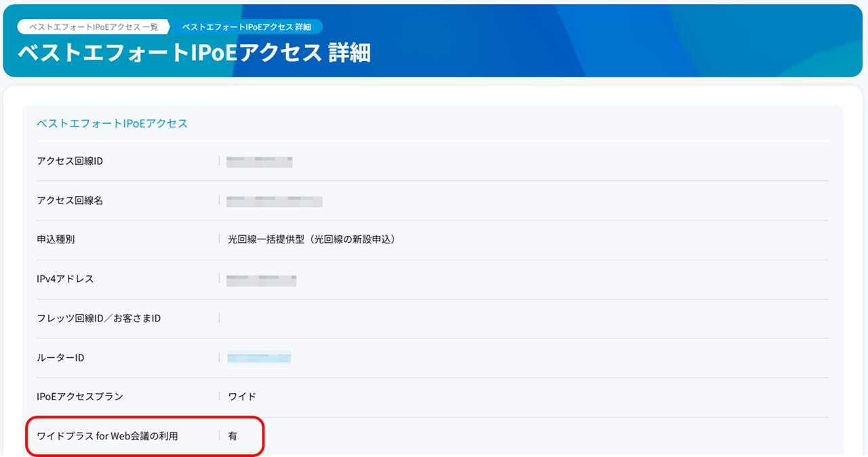Click the ベストエフォートIPoEアクセス section heading
The image size is (868, 457).
coord(112,123)
